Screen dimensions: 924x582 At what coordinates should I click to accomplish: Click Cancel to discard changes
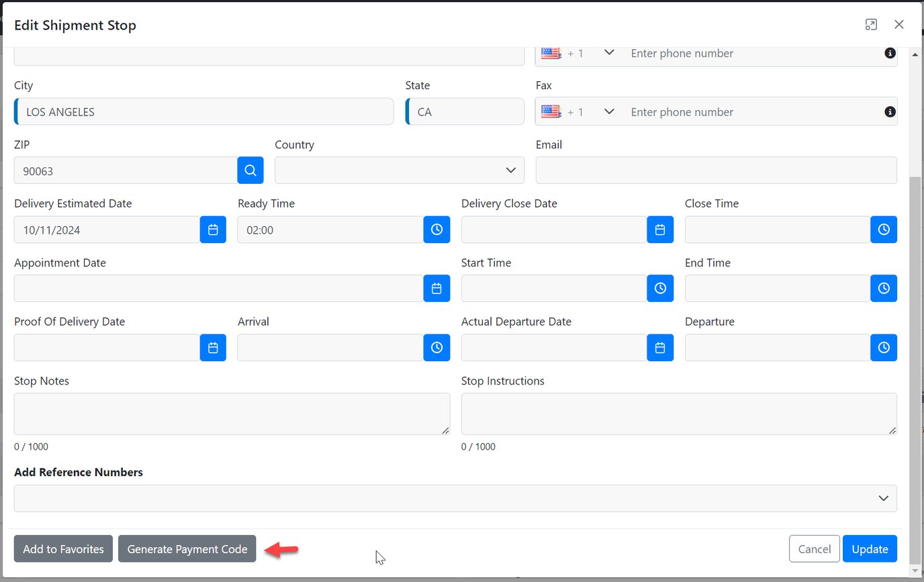814,549
